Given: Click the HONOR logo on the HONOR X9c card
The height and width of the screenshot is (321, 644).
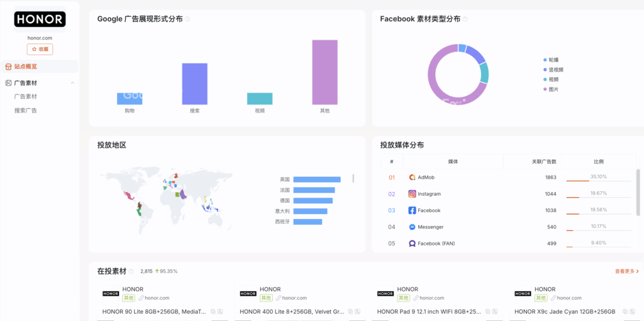Looking at the screenshot, I should (x=523, y=294).
